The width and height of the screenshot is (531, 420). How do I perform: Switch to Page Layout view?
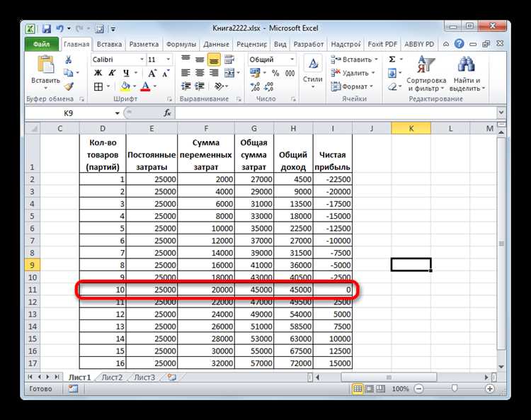coord(369,389)
